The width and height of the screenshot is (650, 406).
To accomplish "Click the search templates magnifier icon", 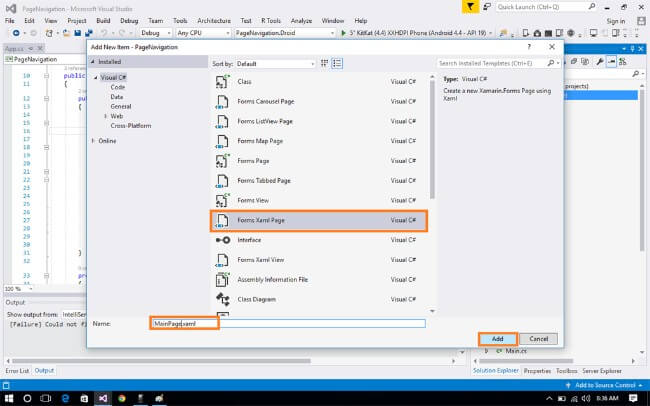I will (x=551, y=63).
